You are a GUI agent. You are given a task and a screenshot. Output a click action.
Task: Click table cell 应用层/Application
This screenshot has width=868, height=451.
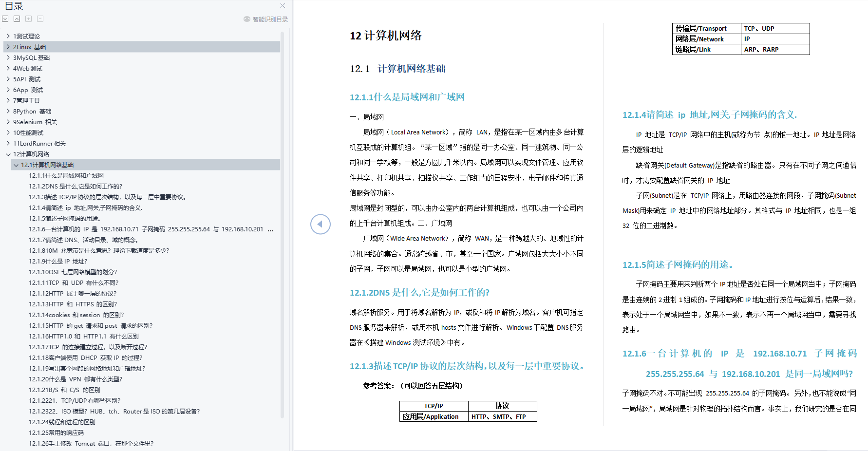coord(434,416)
